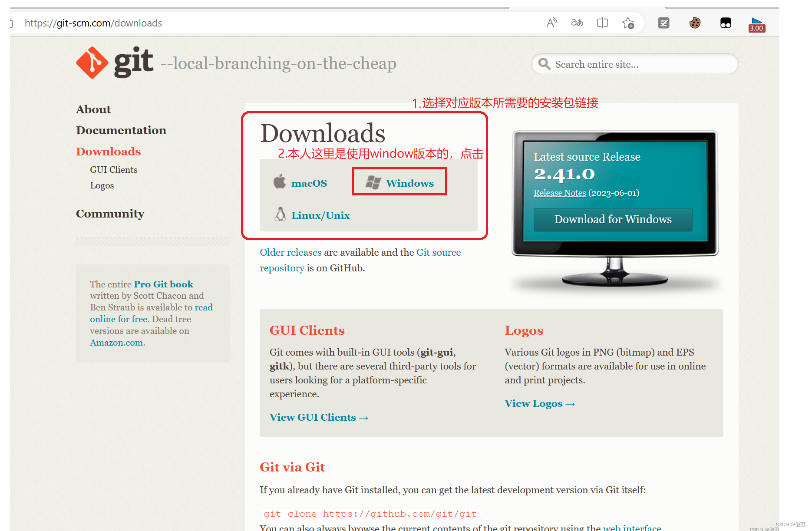The width and height of the screenshot is (812, 531).
Task: Open the Release Notes link
Action: pyautogui.click(x=560, y=193)
